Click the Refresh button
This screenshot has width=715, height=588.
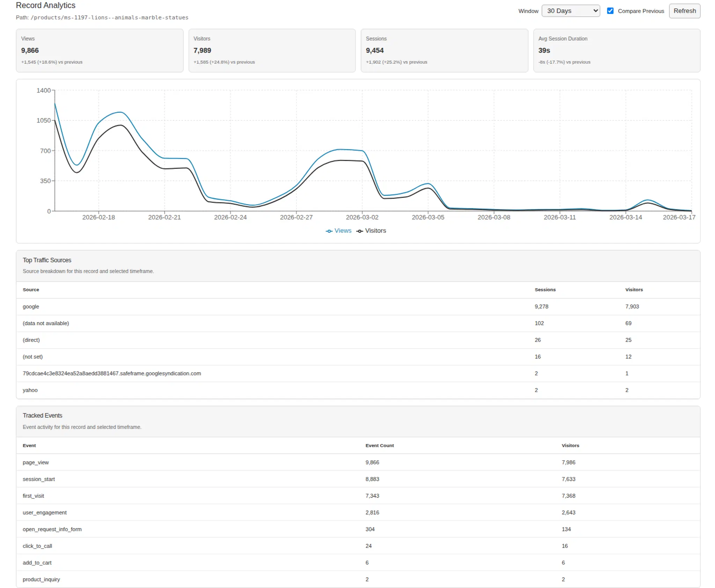tap(684, 11)
